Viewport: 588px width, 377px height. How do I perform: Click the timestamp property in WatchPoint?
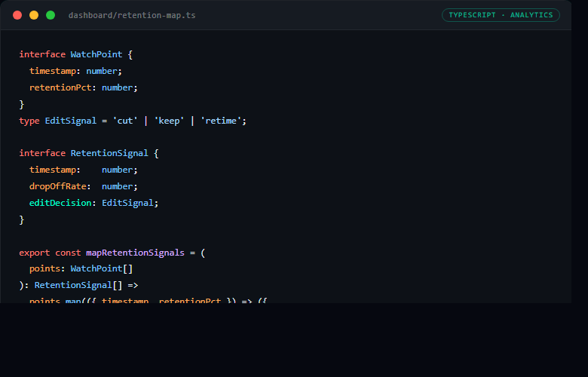pyautogui.click(x=53, y=71)
